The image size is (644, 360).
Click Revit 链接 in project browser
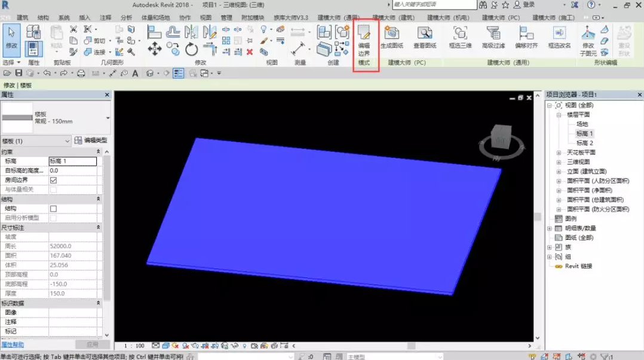pos(578,266)
